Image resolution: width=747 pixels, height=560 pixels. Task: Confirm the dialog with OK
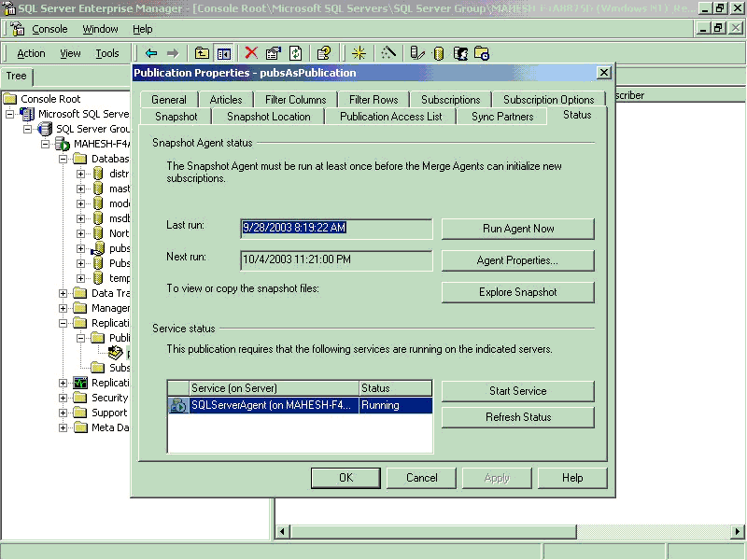[345, 478]
